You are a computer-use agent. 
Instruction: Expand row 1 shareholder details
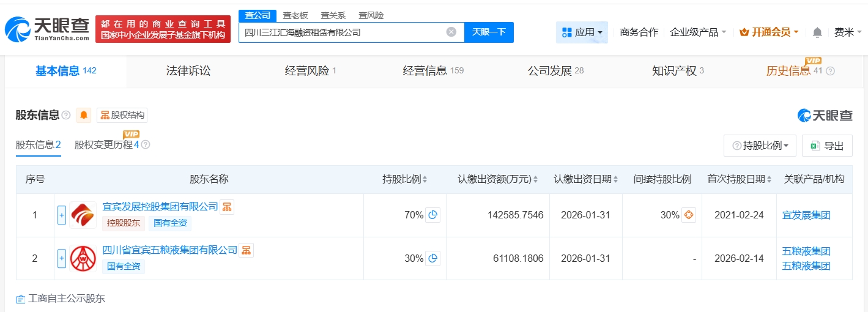click(62, 215)
